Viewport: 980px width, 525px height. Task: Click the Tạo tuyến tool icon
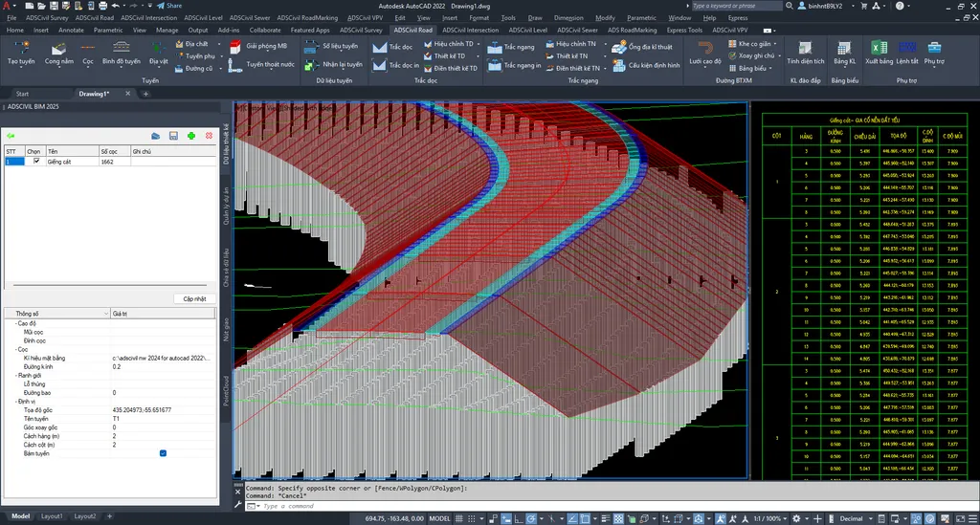coord(21,48)
